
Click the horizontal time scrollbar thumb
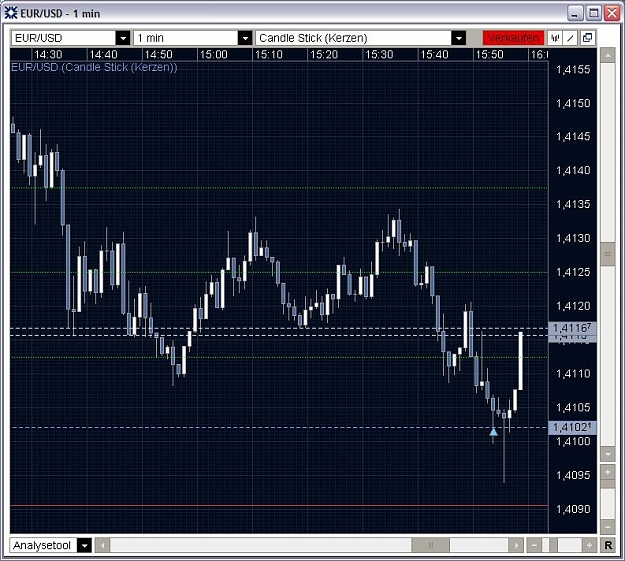[x=430, y=545]
